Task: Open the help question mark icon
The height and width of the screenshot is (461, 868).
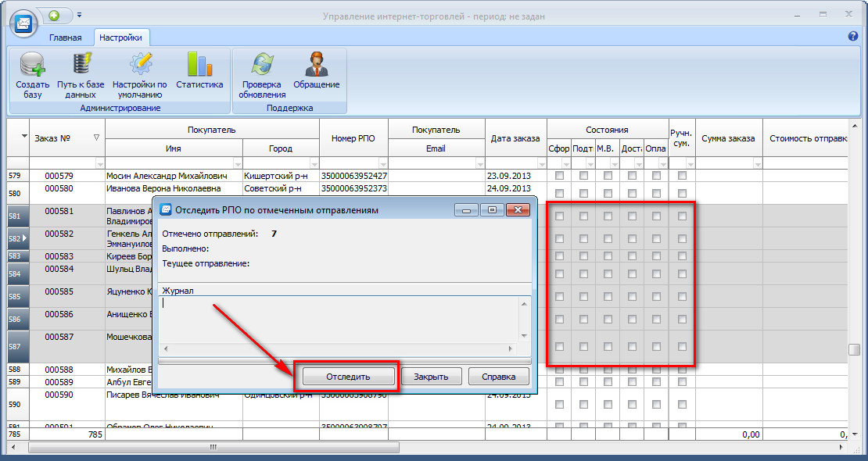Action: [853, 36]
